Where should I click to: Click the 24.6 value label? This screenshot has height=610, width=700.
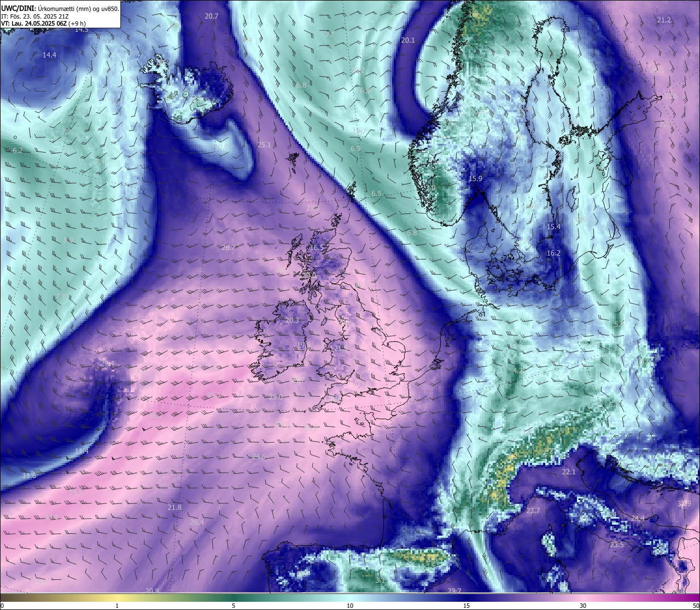coord(259,457)
